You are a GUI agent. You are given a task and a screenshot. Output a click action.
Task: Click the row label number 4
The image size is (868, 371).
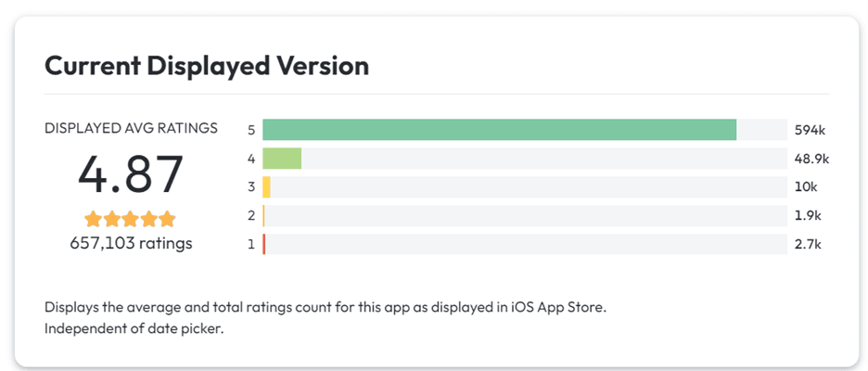tap(251, 159)
